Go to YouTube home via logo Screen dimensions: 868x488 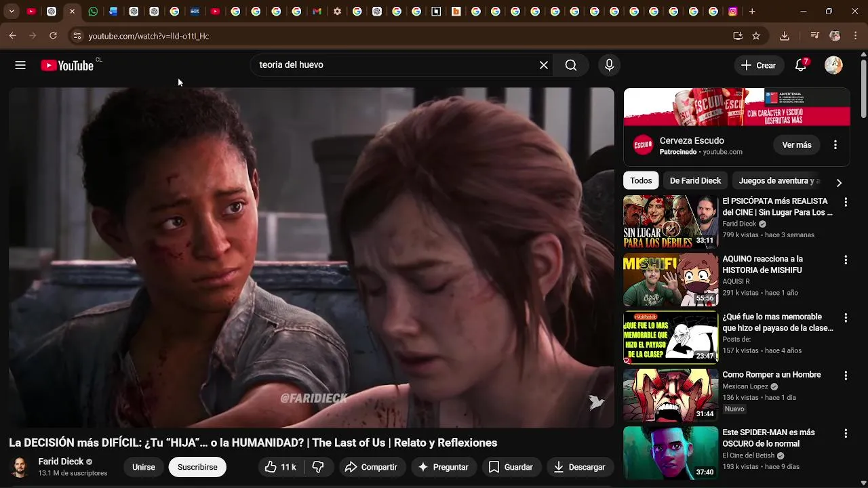point(66,65)
